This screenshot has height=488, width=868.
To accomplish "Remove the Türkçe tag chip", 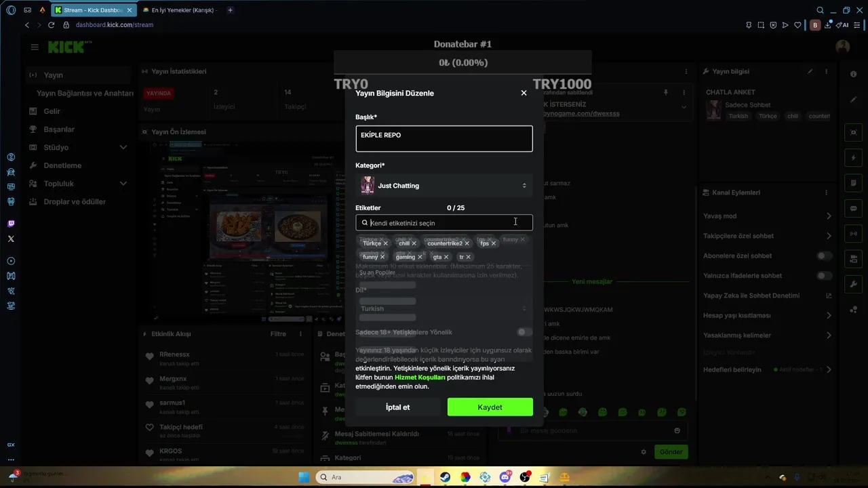I will coord(385,243).
